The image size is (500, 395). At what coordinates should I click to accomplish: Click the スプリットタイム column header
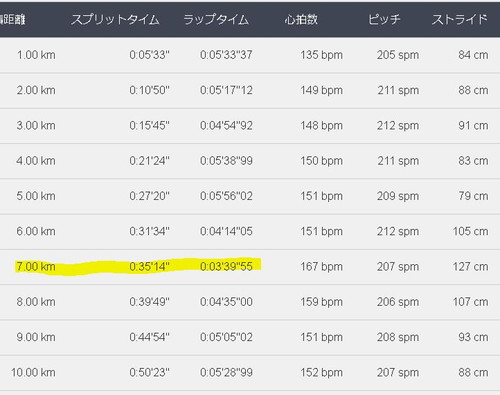115,20
